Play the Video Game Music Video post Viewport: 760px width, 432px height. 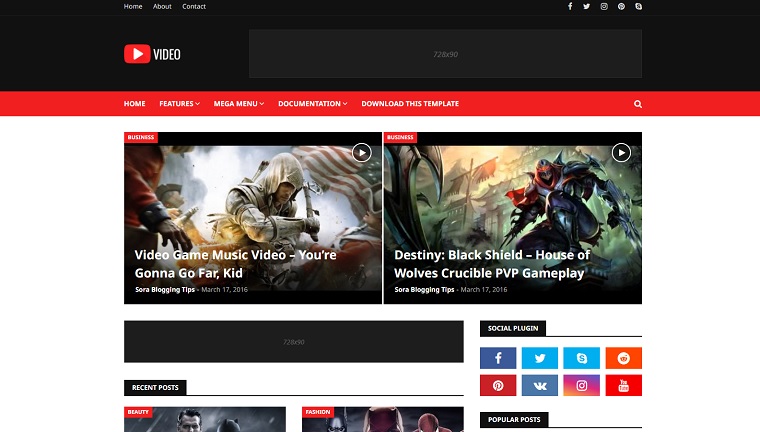(362, 153)
